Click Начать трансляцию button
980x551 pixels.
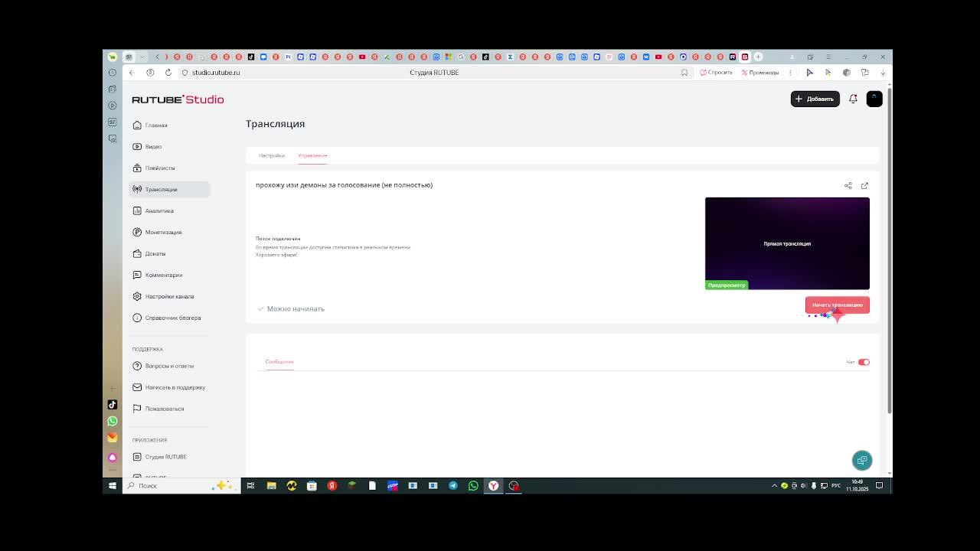pos(837,305)
